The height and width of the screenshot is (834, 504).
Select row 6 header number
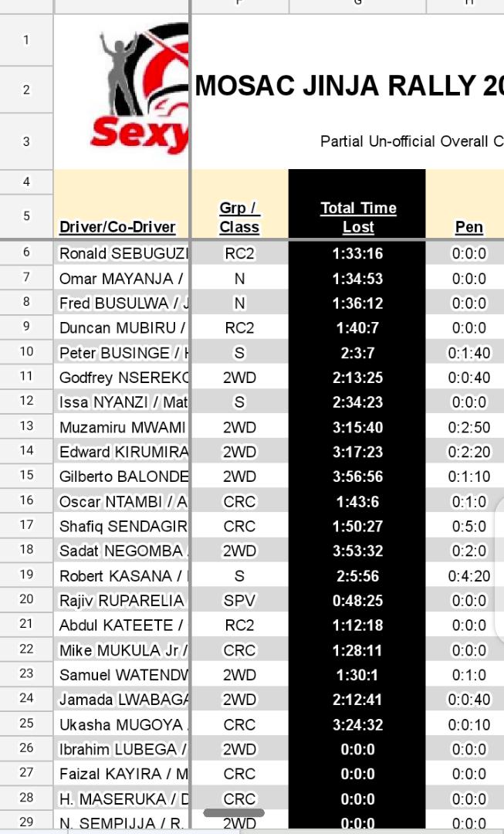pyautogui.click(x=26, y=253)
